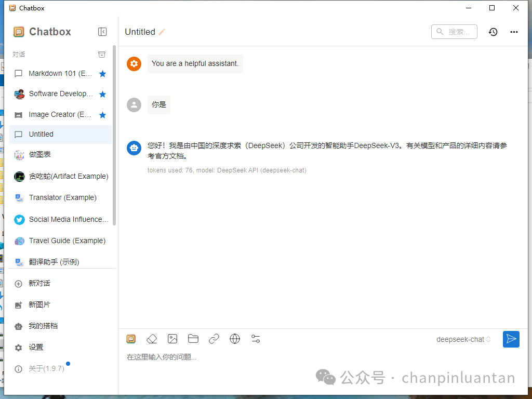Open the Translator (Example) conversation
This screenshot has width=532, height=399.
pyautogui.click(x=60, y=197)
